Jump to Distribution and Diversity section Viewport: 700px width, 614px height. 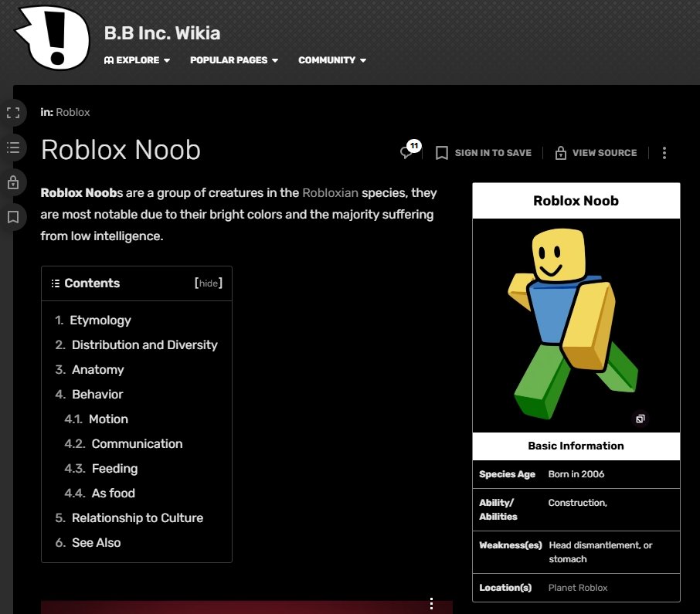(x=144, y=345)
